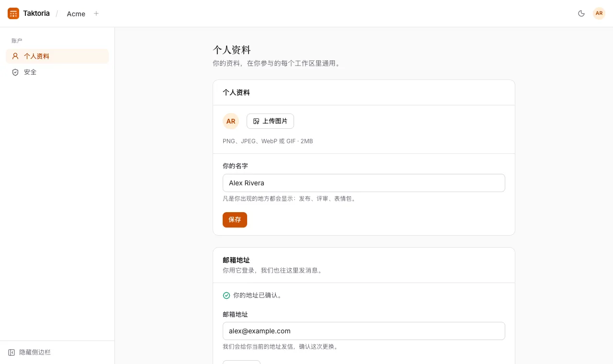
Task: Click the 你的地址已确认。 status text
Action: [259, 296]
